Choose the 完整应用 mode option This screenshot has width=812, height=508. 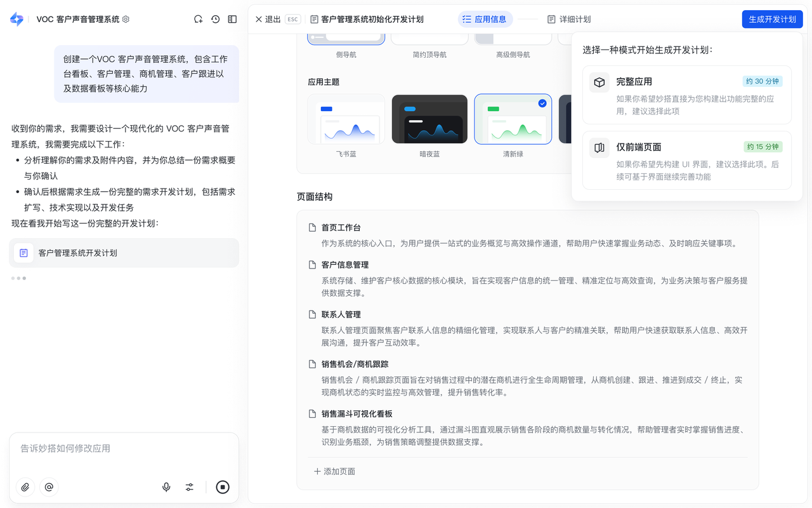tap(686, 95)
